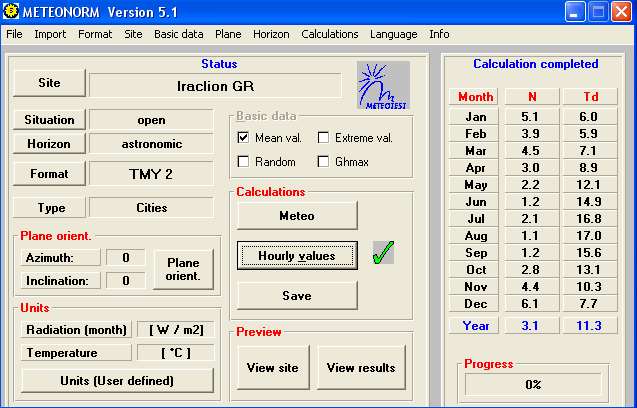Screen dimensions: 637x408
Task: Click the Units (User defined) button
Action: [117, 381]
